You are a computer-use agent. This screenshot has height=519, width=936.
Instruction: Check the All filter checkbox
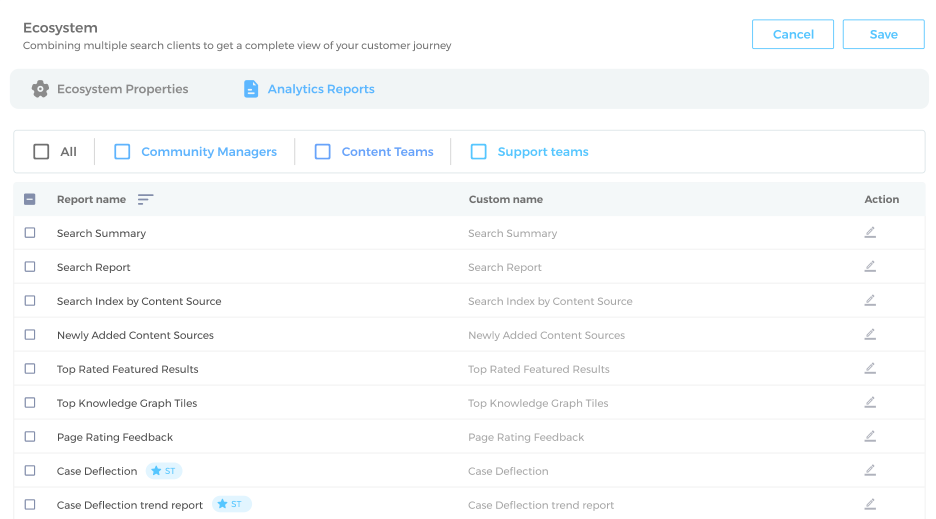[x=41, y=152]
